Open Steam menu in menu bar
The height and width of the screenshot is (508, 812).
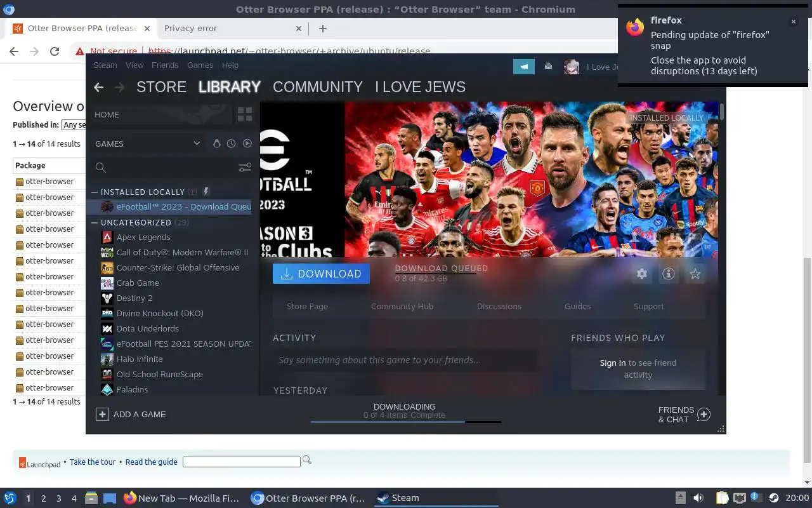(x=105, y=65)
